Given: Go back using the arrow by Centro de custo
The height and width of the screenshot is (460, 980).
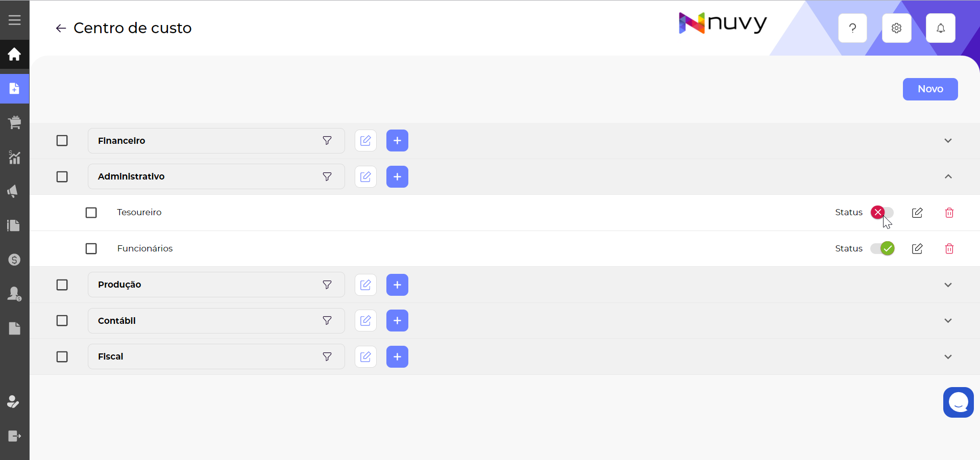Looking at the screenshot, I should [x=61, y=28].
